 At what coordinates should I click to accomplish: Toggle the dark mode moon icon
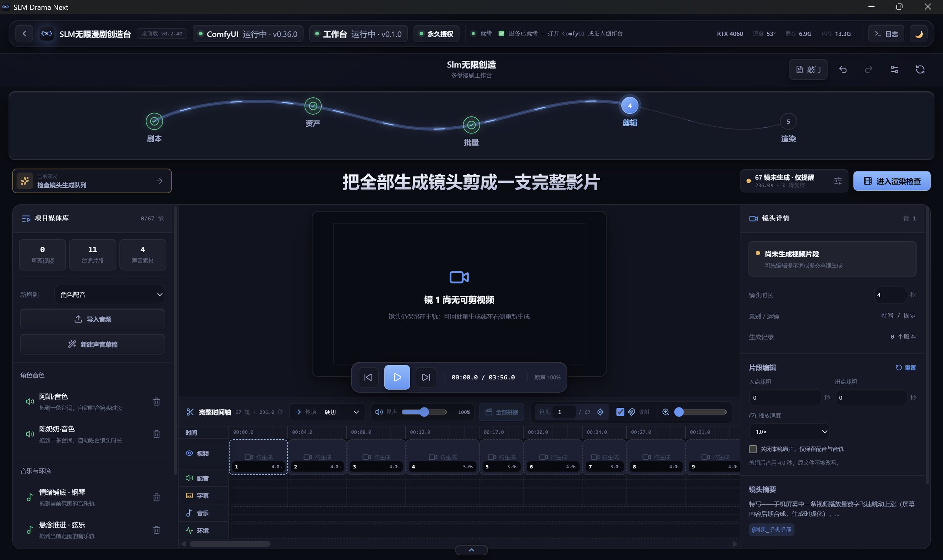coord(919,34)
